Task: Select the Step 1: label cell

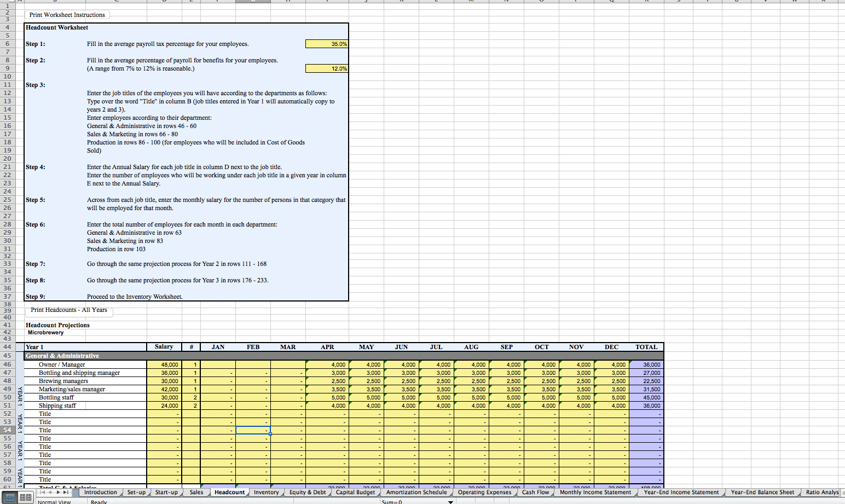Action: tap(36, 44)
